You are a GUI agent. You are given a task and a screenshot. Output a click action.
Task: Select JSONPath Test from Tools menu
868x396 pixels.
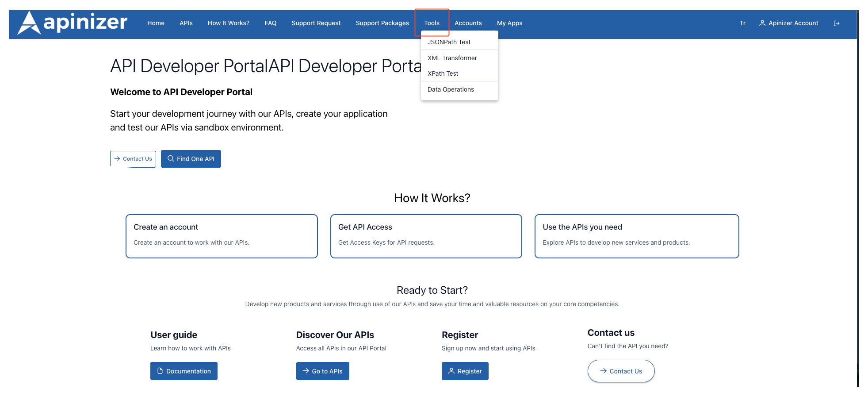pyautogui.click(x=449, y=42)
